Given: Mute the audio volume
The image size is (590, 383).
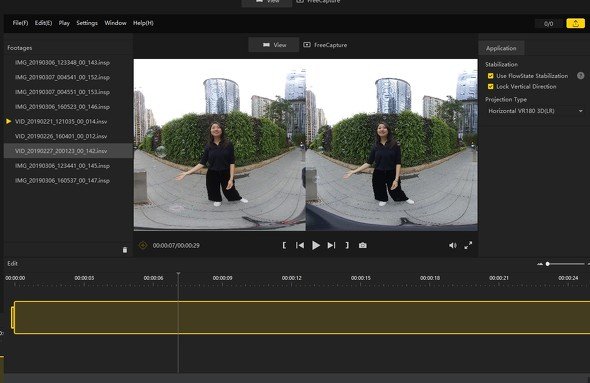Looking at the screenshot, I should 453,246.
